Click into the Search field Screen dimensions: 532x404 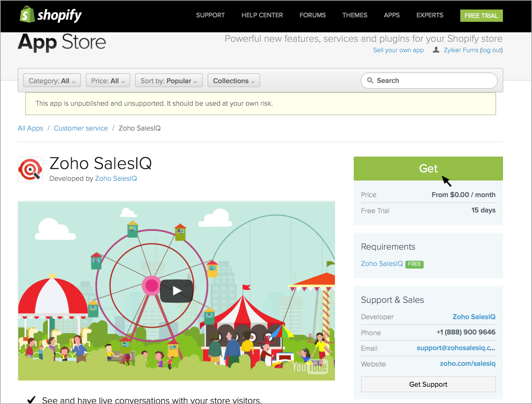tap(429, 81)
